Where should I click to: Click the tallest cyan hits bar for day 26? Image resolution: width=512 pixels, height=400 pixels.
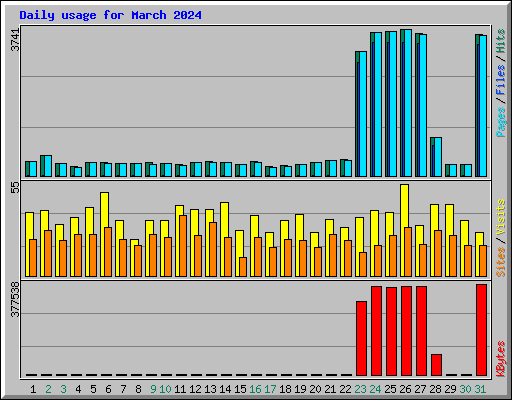[x=408, y=103]
